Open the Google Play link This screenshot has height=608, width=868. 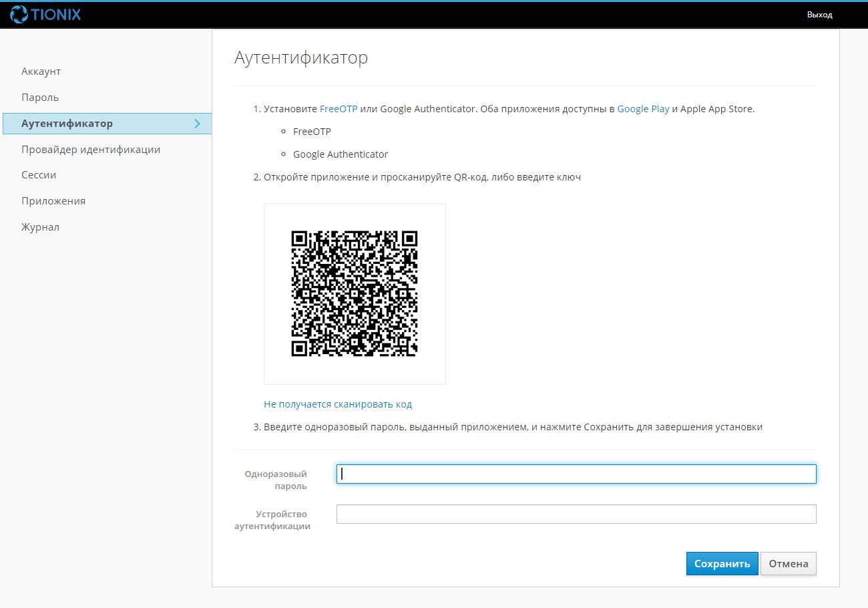[643, 109]
